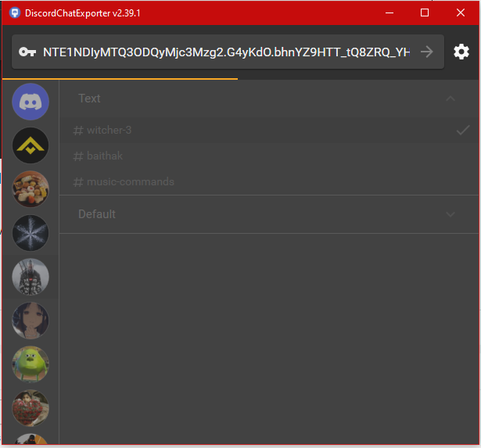Close the DiscordChatExporter window
Image resolution: width=481 pixels, height=448 pixels.
tap(461, 13)
